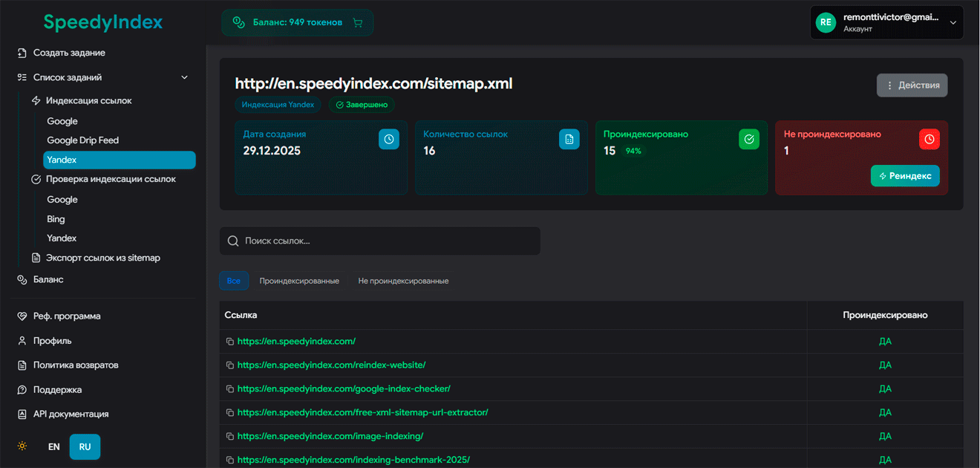This screenshot has height=468, width=980.
Task: Click the clock icon in creation date card
Action: pyautogui.click(x=389, y=139)
